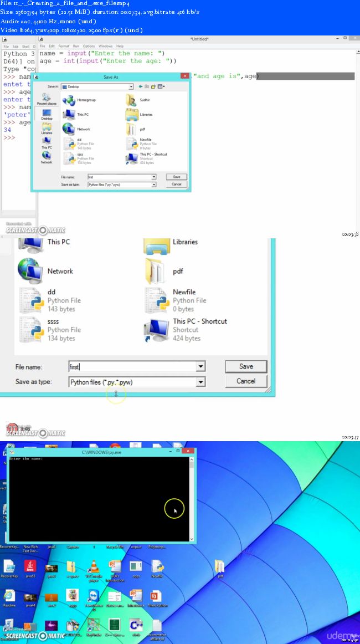The width and height of the screenshot is (360, 644).
Task: Open the Sudhir user folder in file list
Action: [x=137, y=100]
